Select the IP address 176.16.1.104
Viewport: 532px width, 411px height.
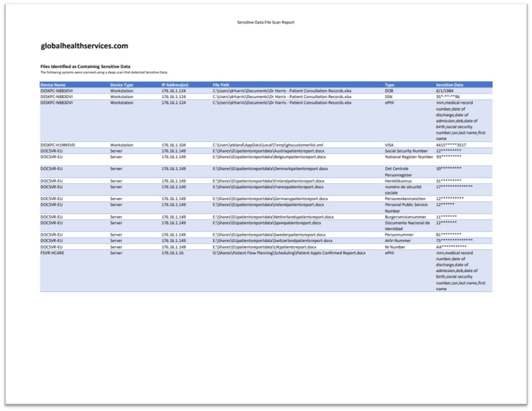(173, 145)
